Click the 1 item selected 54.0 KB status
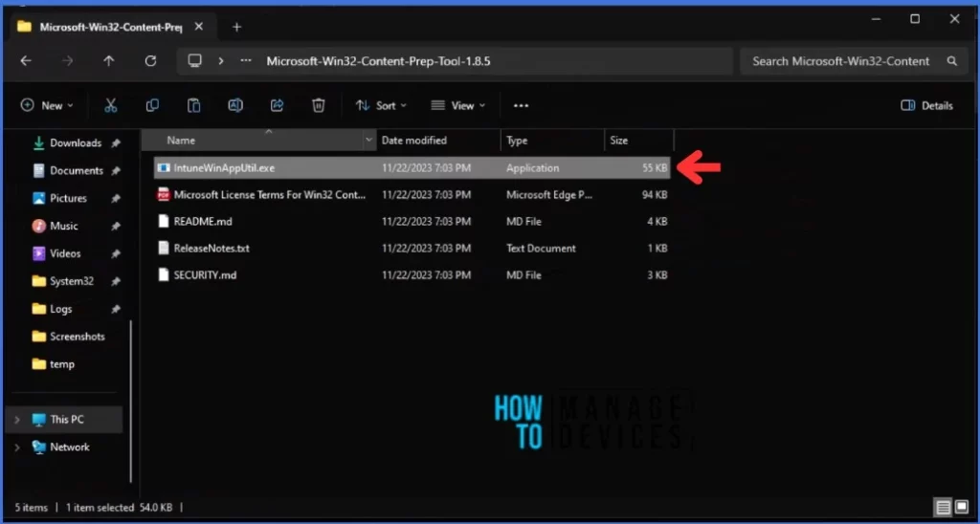 tap(119, 507)
